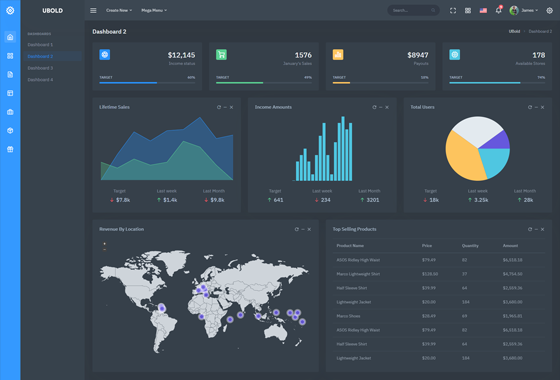Collapse the Total Users card

[536, 107]
